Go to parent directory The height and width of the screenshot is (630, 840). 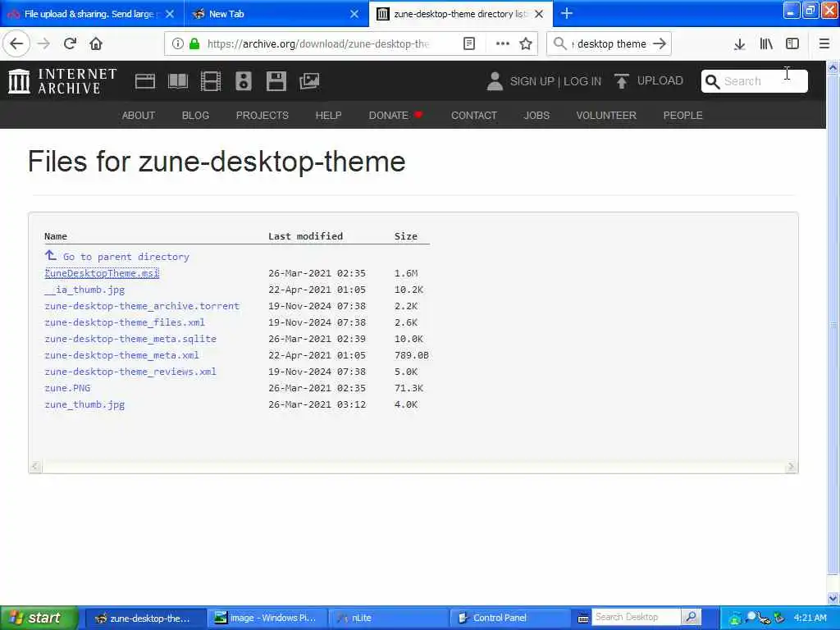[126, 257]
